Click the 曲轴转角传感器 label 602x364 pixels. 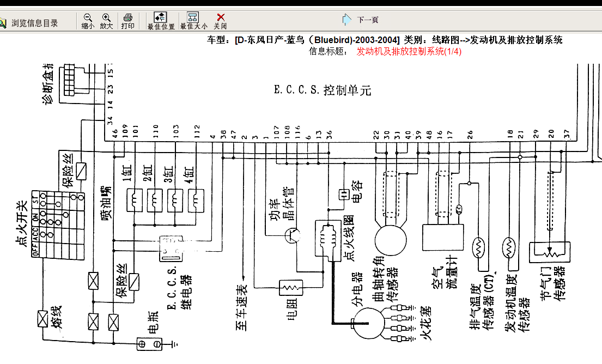click(385, 279)
